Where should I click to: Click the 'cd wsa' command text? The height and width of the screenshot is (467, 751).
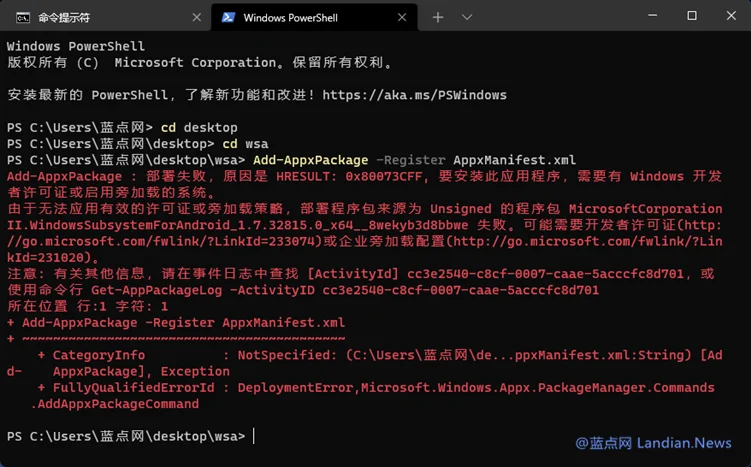point(245,144)
